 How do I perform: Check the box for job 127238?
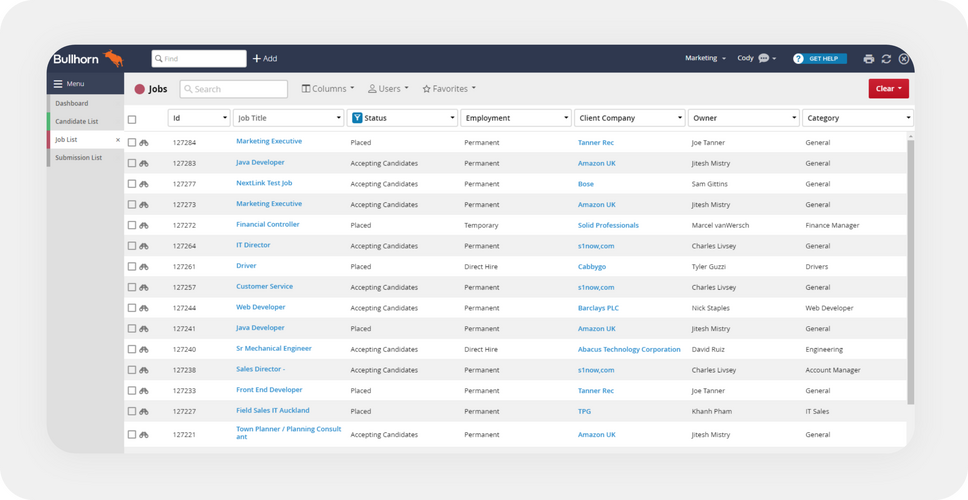131,370
